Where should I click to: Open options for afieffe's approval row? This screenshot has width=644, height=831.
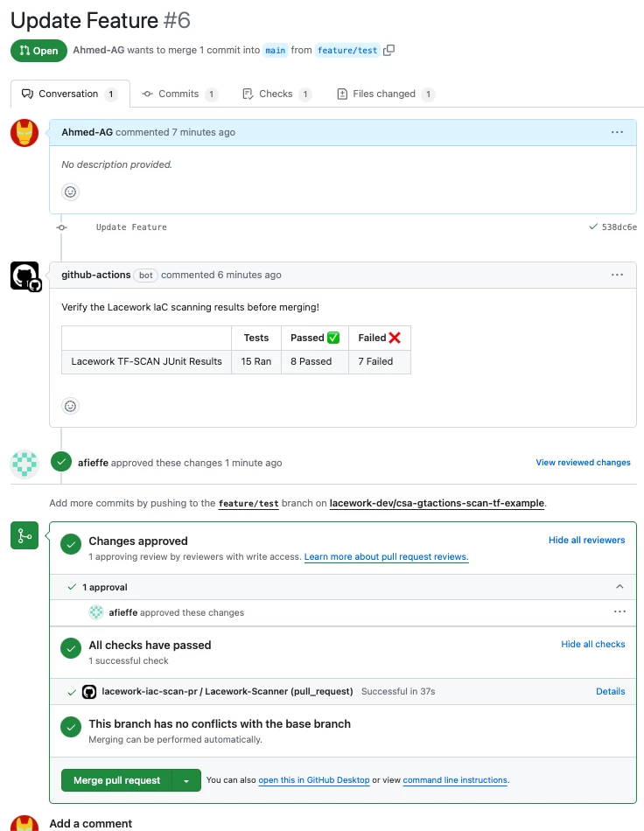(x=619, y=611)
